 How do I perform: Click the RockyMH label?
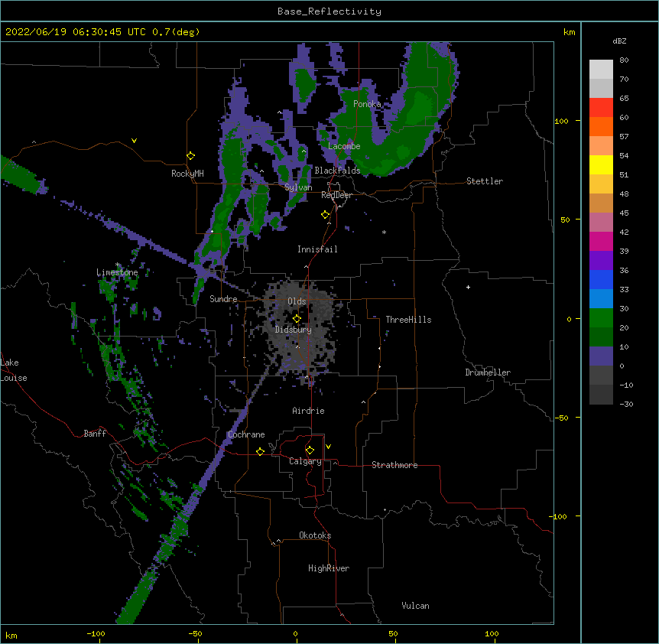point(187,174)
